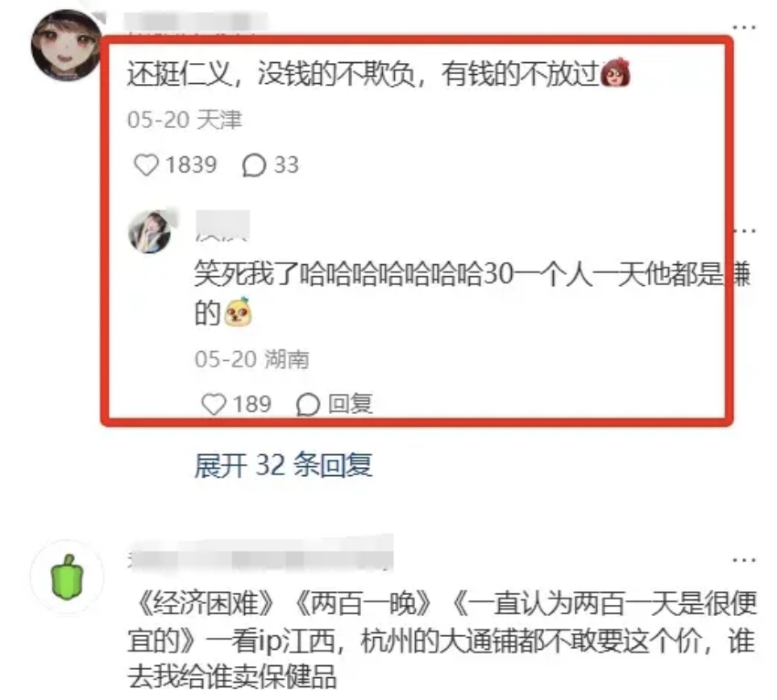This screenshot has width=777, height=700.
Task: Click blurred username beside green pepper avatar
Action: 261,554
